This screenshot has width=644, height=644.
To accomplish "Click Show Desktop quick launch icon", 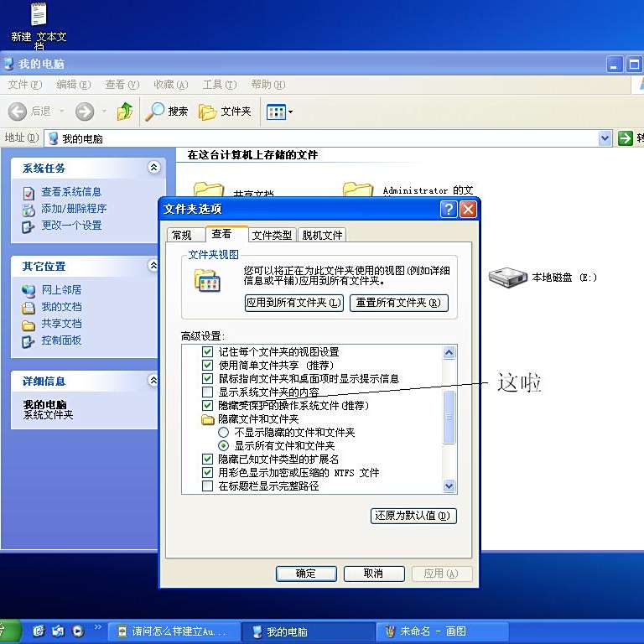I will point(58,631).
